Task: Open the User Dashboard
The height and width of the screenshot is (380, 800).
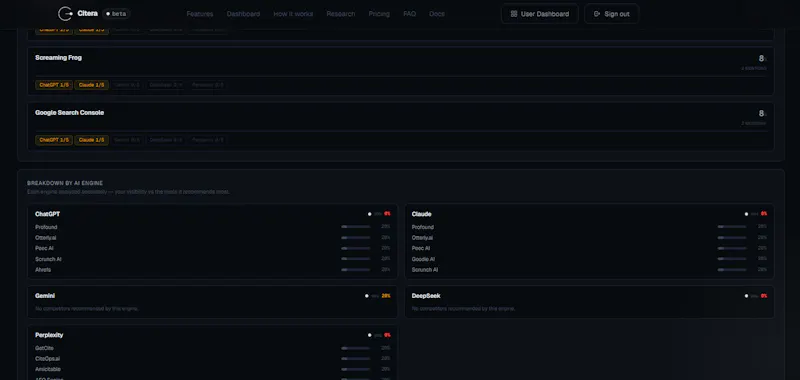Action: pos(540,14)
